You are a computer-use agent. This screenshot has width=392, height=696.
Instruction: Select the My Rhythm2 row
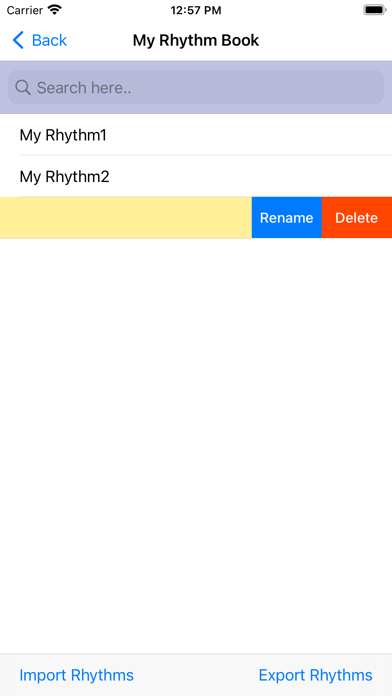click(x=196, y=177)
